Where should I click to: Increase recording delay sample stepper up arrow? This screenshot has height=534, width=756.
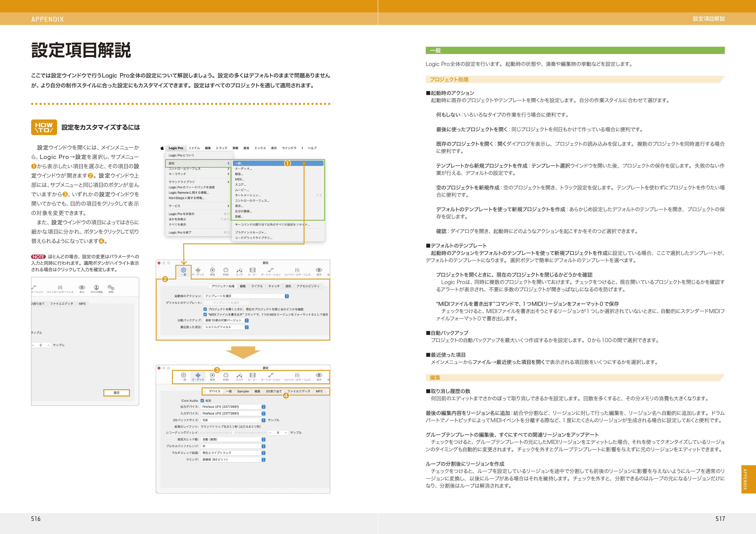pyautogui.click(x=286, y=433)
